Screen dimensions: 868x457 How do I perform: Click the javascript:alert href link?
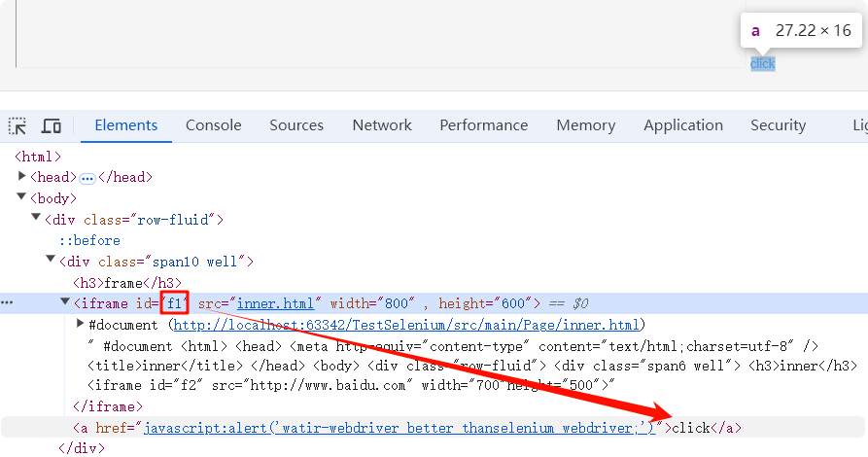coord(399,428)
